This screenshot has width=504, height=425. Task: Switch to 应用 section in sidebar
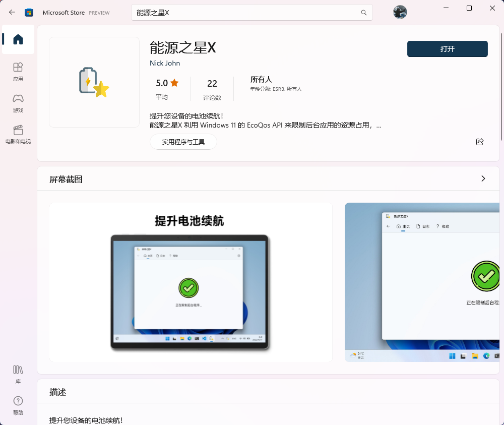tap(18, 72)
